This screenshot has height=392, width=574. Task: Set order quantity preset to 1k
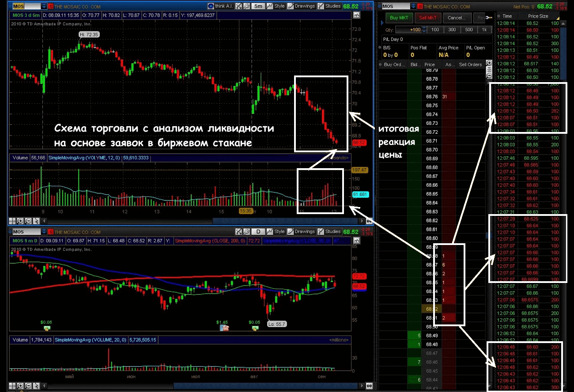[x=484, y=30]
